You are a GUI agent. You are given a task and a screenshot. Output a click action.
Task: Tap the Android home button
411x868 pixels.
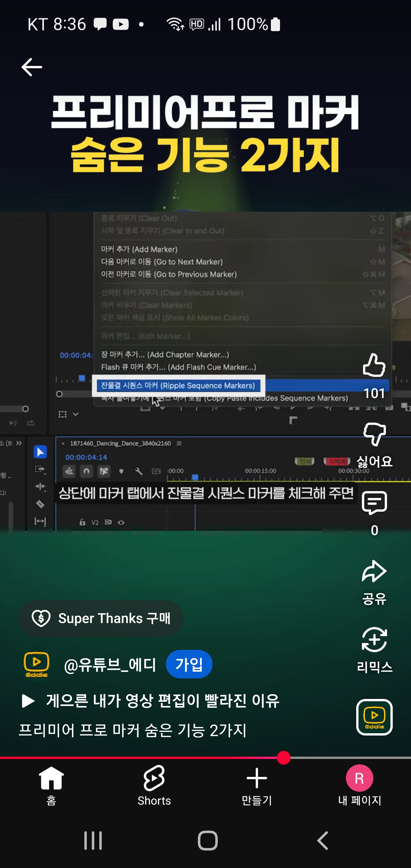pos(207,840)
